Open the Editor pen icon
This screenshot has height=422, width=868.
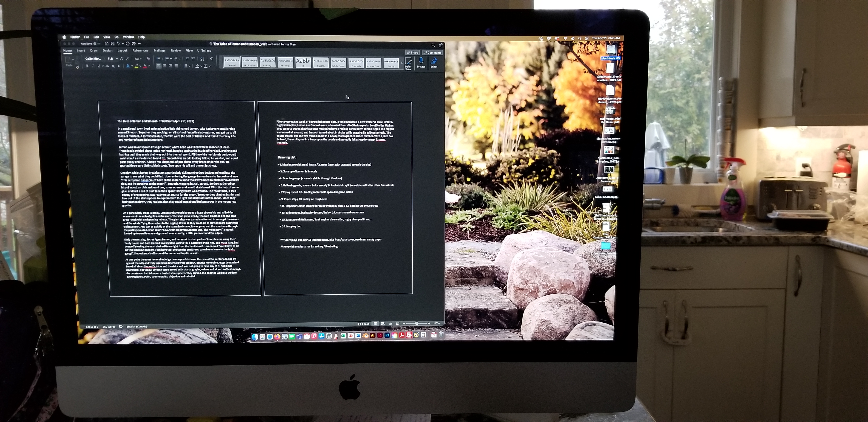[x=434, y=61]
